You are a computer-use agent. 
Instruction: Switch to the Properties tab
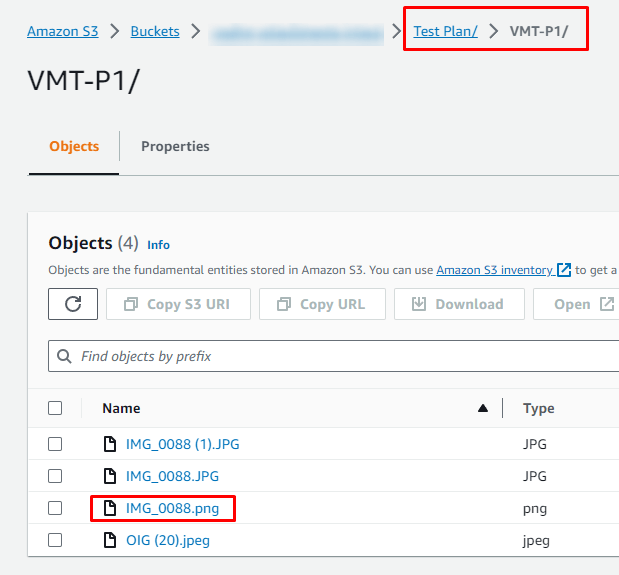click(x=175, y=146)
